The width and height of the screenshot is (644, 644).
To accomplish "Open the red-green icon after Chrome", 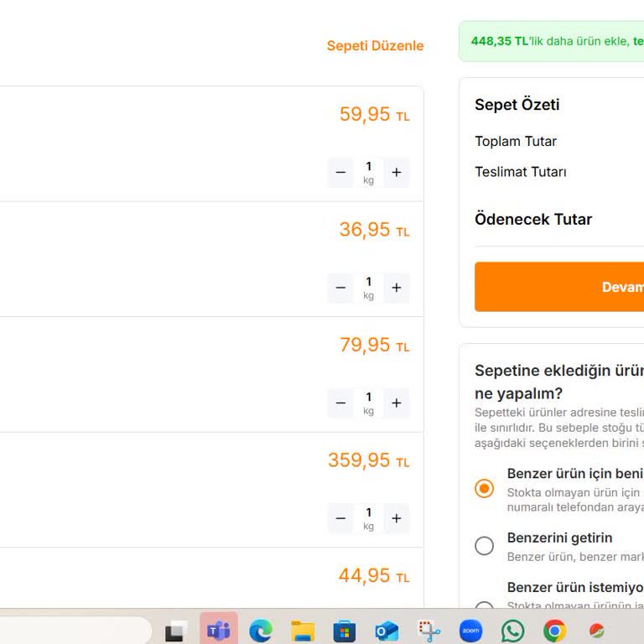I will (596, 631).
